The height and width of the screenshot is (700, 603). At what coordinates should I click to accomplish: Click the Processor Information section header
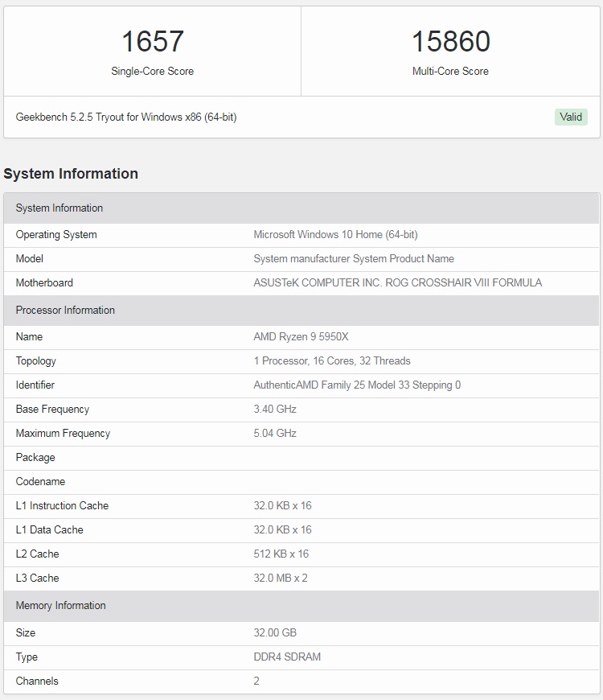[x=65, y=310]
